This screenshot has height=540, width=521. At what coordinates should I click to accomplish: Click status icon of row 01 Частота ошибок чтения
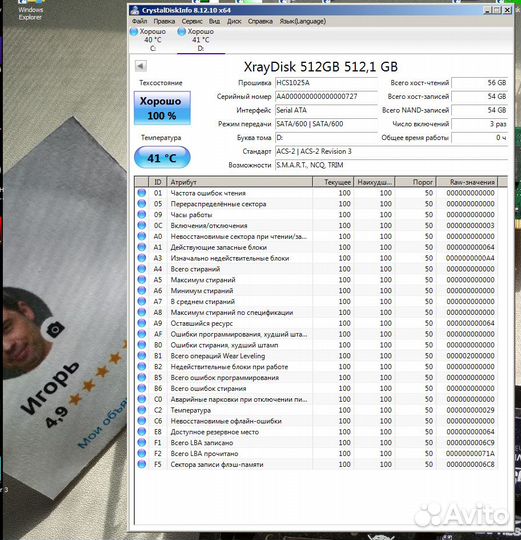tap(142, 193)
